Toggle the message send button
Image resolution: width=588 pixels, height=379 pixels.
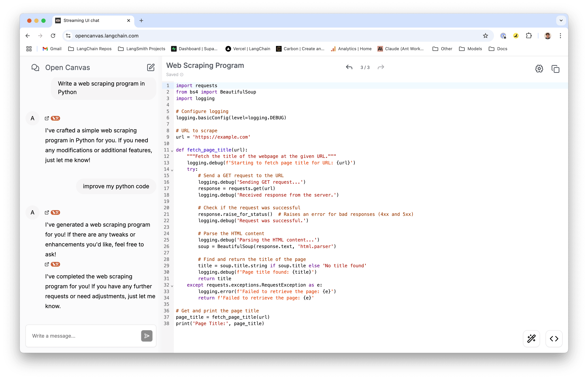pyautogui.click(x=147, y=336)
